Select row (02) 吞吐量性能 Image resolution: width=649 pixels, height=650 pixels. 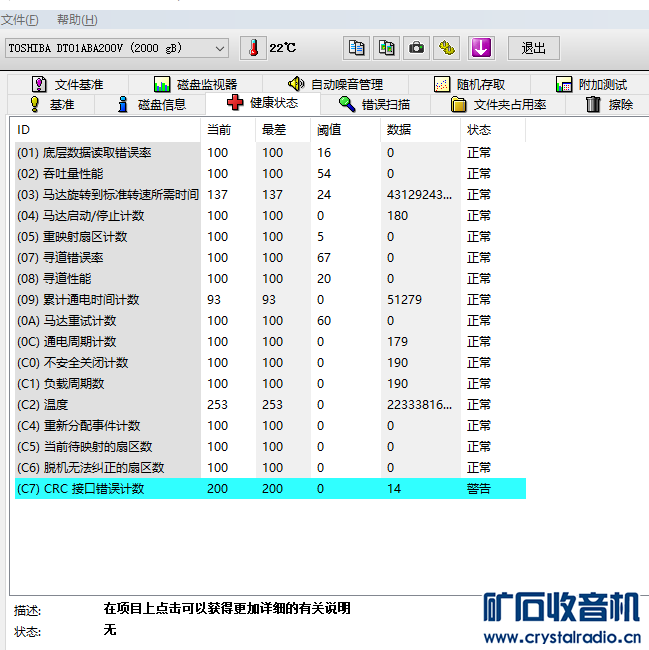tap(270, 174)
